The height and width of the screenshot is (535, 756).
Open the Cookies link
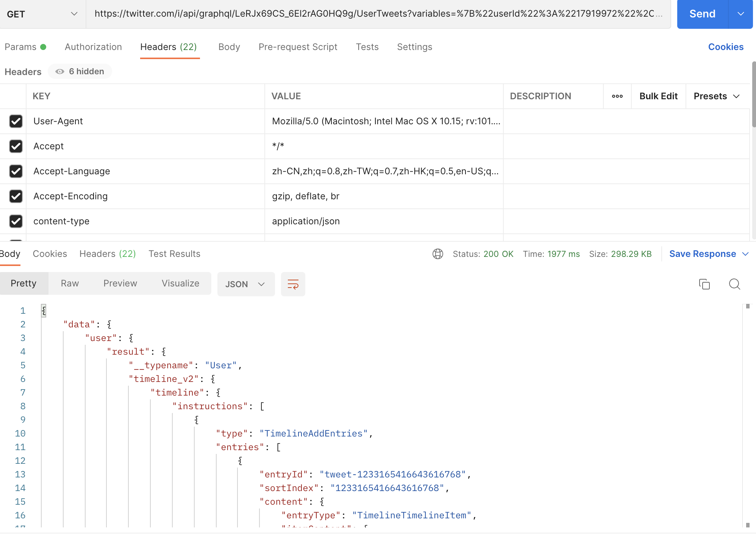click(x=725, y=47)
